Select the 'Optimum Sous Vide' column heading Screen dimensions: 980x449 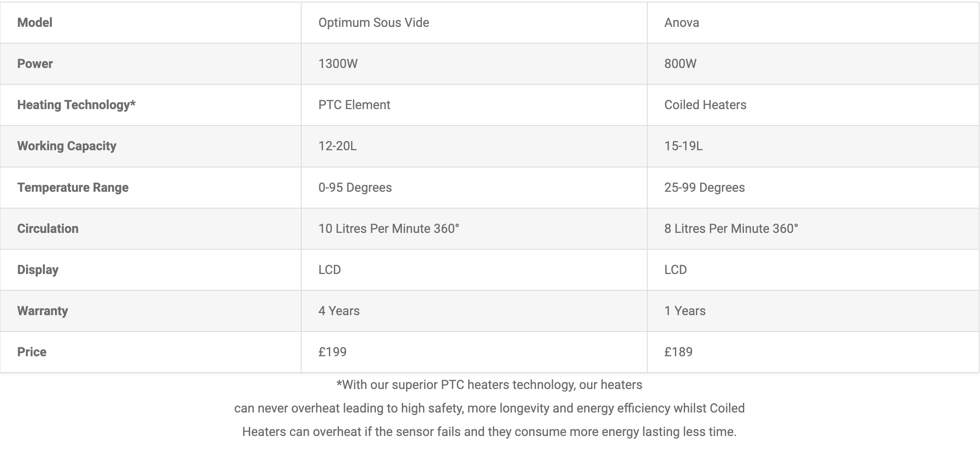click(373, 23)
